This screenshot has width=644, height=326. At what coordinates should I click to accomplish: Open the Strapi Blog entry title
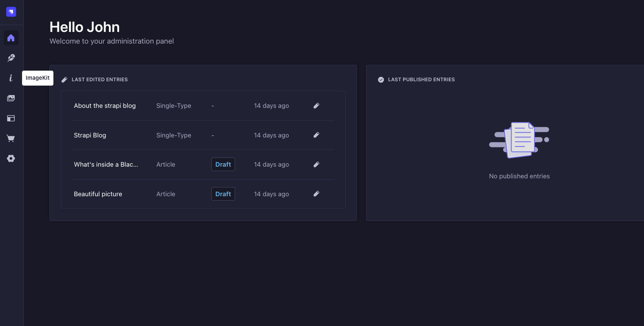[90, 135]
